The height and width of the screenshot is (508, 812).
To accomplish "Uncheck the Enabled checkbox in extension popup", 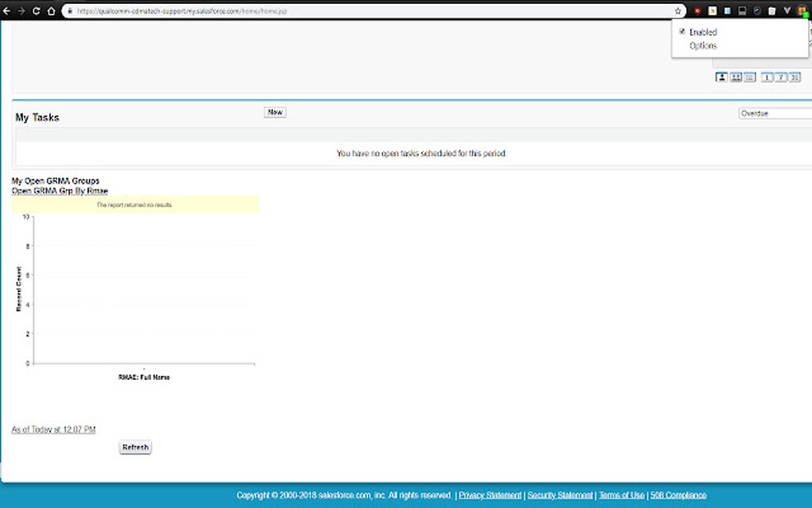I will (x=681, y=32).
